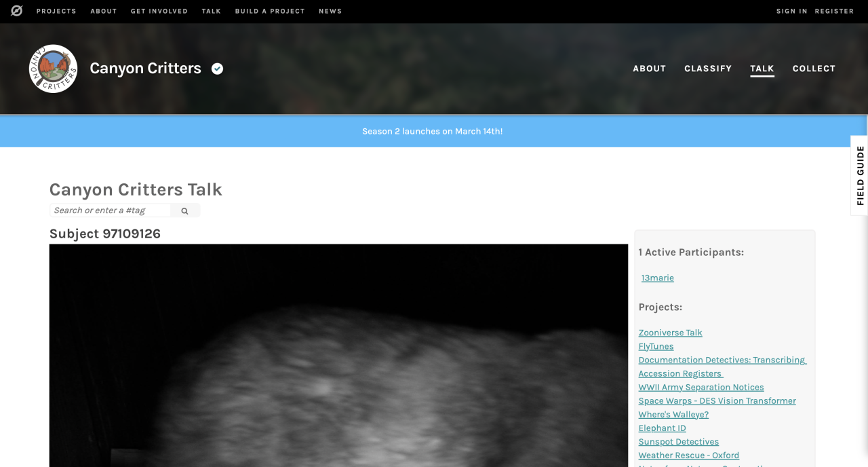Image resolution: width=868 pixels, height=467 pixels.
Task: Open the Weather Rescue - Oxford link
Action: [689, 455]
